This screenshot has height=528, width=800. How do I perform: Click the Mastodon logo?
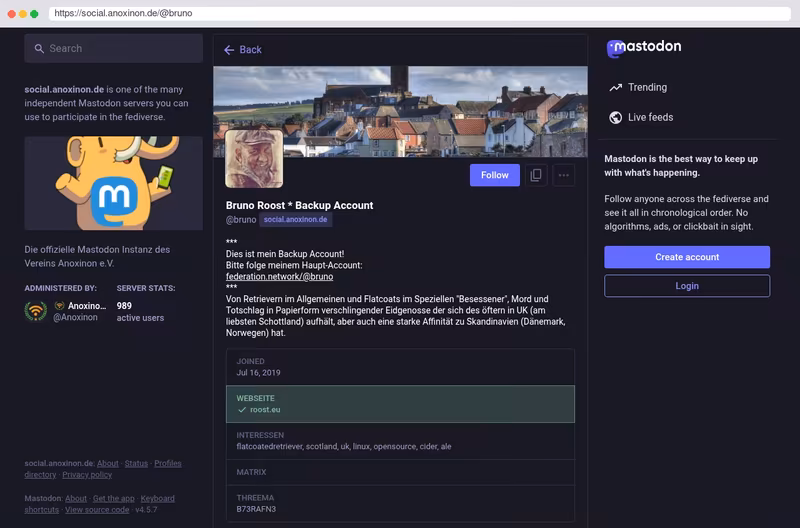644,47
